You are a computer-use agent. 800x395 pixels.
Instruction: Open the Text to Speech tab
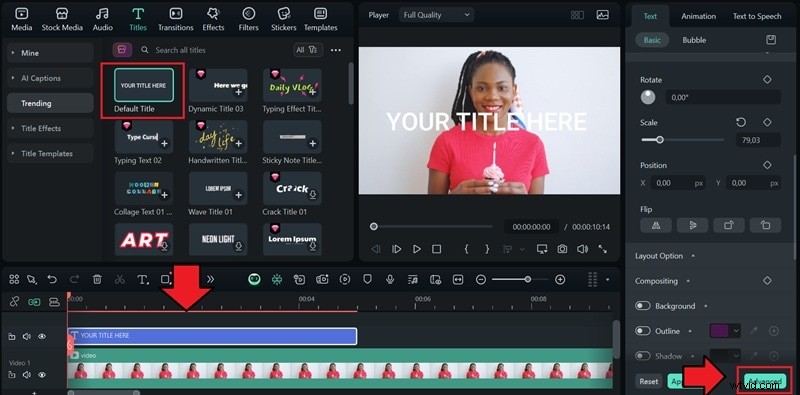(x=757, y=16)
